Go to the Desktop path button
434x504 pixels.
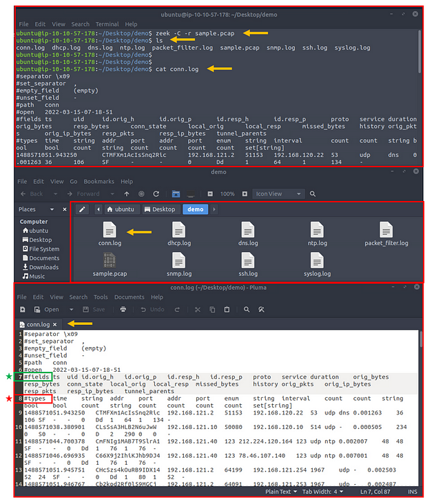(160, 209)
